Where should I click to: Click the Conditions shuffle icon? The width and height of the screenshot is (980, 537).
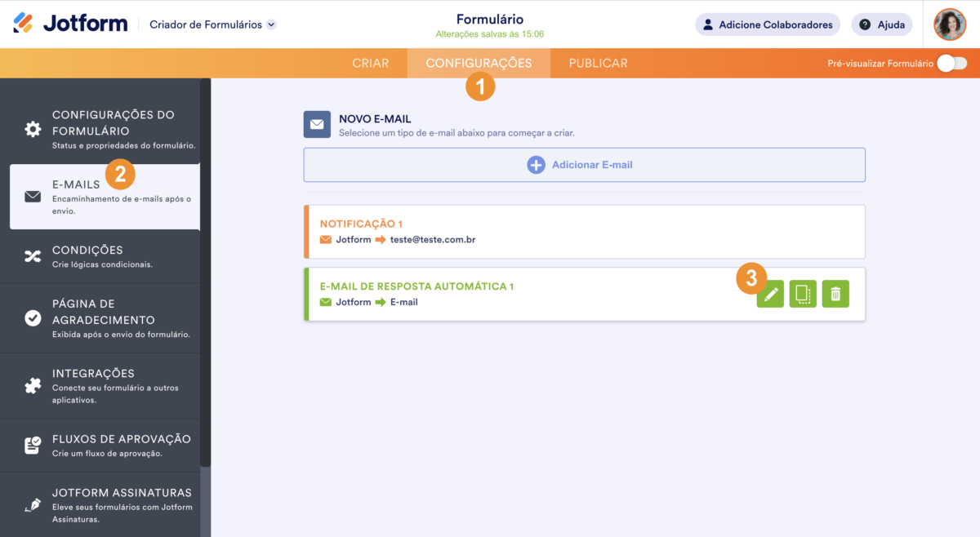coord(33,256)
